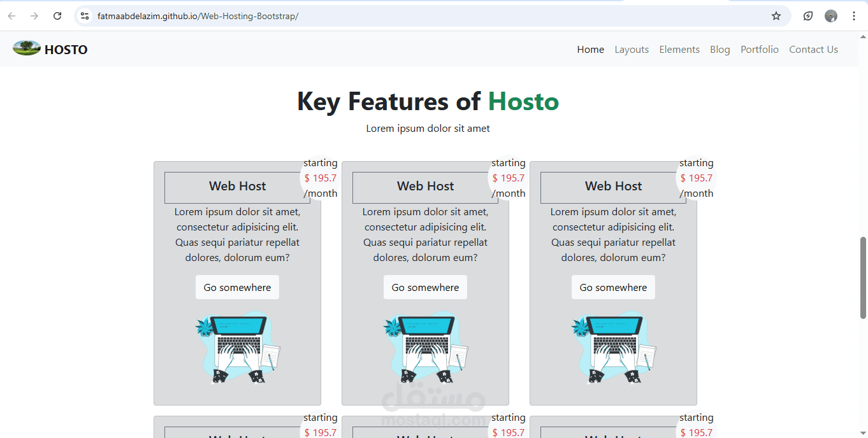Click the Web Host title in middle card
Image resolution: width=868 pixels, height=438 pixels.
pyautogui.click(x=425, y=187)
